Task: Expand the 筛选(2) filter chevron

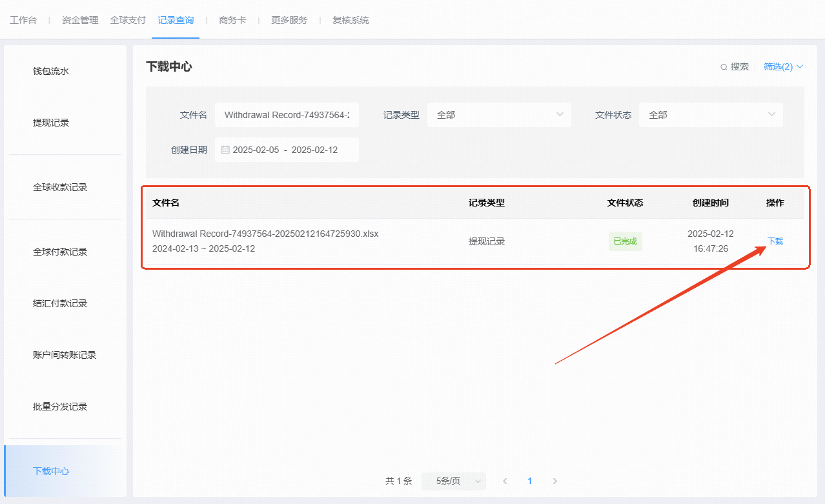Action: 800,66
